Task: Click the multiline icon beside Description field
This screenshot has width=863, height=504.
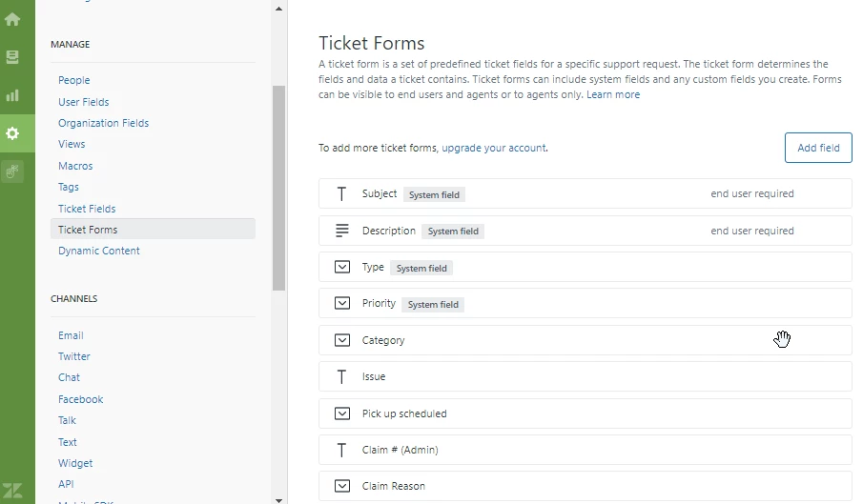Action: click(x=342, y=231)
